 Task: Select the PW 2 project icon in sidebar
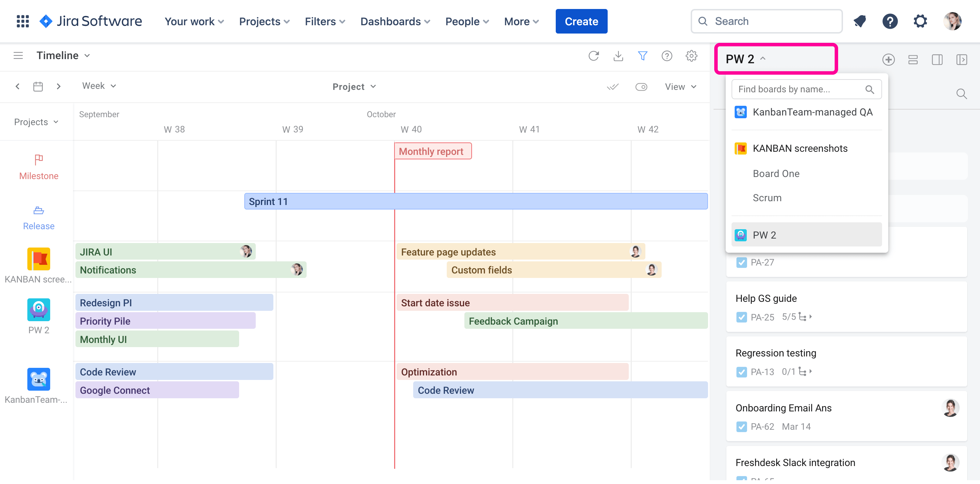38,309
